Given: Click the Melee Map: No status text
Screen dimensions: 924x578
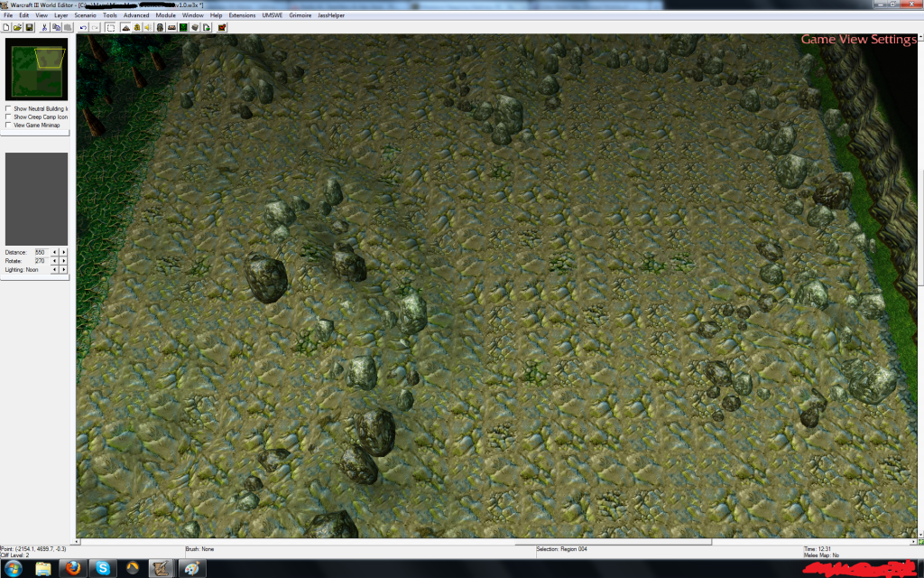Looking at the screenshot, I should [x=821, y=555].
